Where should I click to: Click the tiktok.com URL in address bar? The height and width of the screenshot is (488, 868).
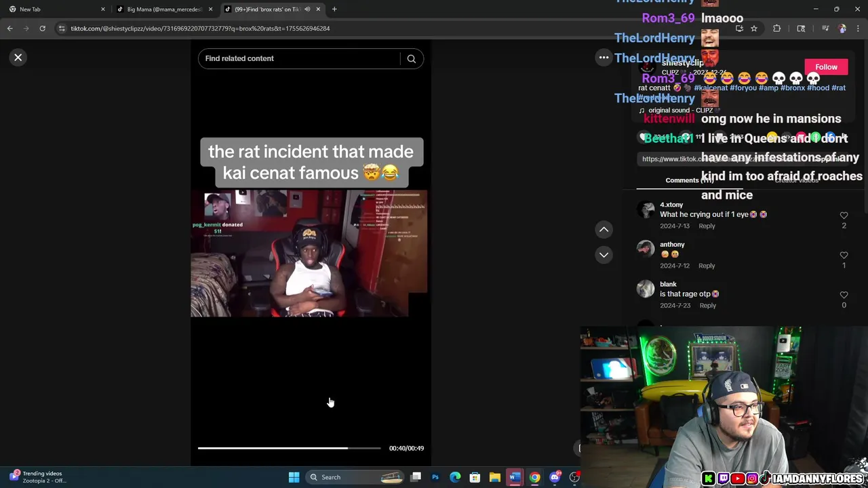click(200, 28)
